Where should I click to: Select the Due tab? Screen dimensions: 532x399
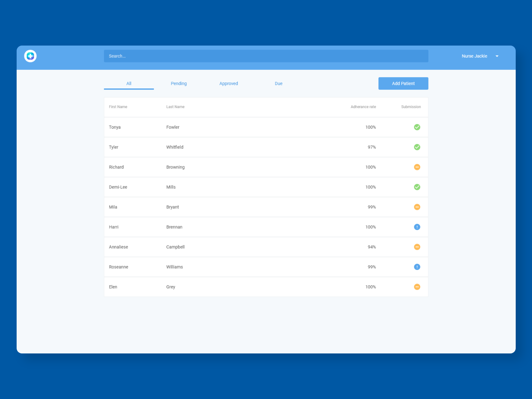278,83
